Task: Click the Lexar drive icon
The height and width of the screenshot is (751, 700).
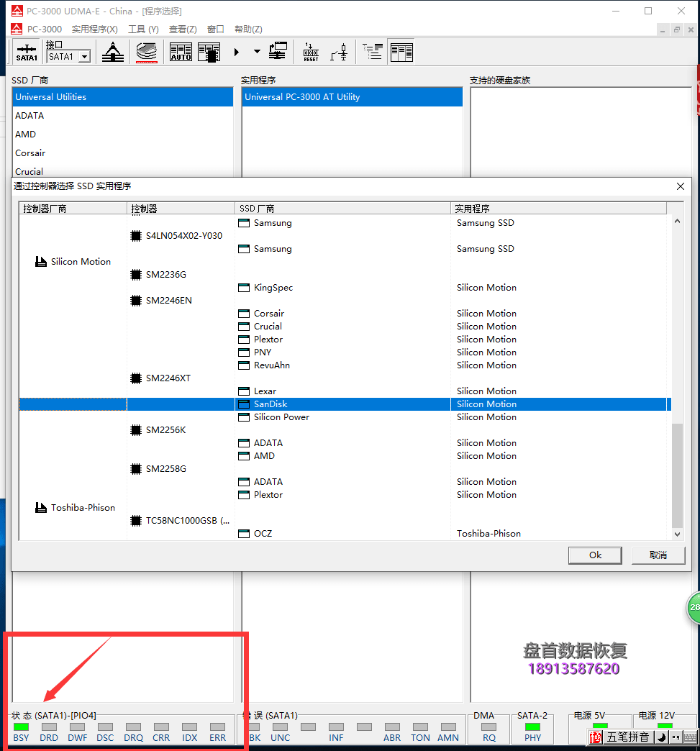Action: (x=244, y=391)
